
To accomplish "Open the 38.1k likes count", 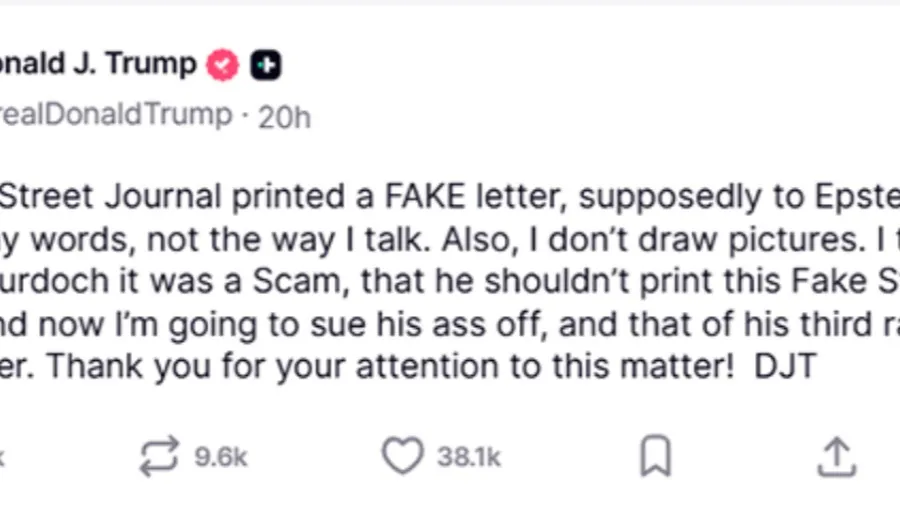I will 468,457.
